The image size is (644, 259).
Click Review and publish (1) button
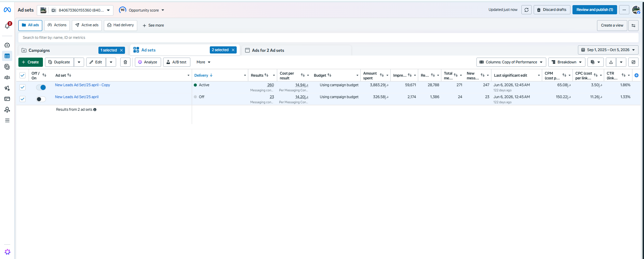pyautogui.click(x=595, y=10)
